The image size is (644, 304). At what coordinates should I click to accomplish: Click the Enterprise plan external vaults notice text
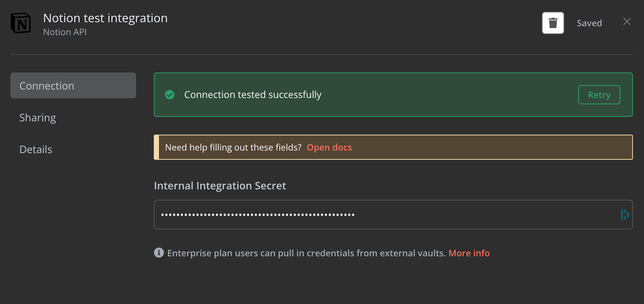click(x=306, y=253)
